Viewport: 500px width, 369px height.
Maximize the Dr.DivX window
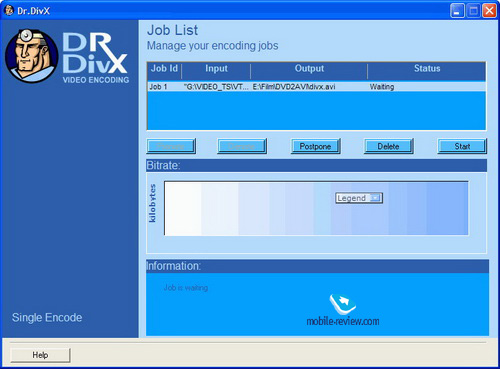point(473,11)
